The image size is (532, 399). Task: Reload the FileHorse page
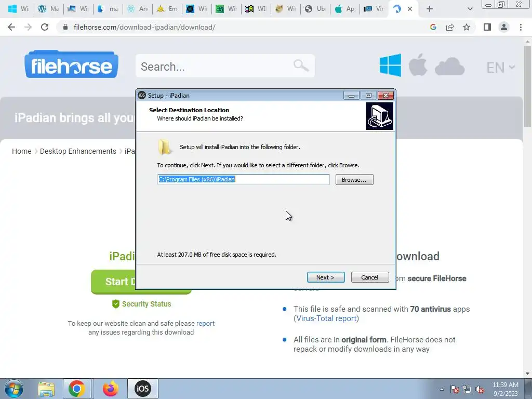(x=45, y=27)
